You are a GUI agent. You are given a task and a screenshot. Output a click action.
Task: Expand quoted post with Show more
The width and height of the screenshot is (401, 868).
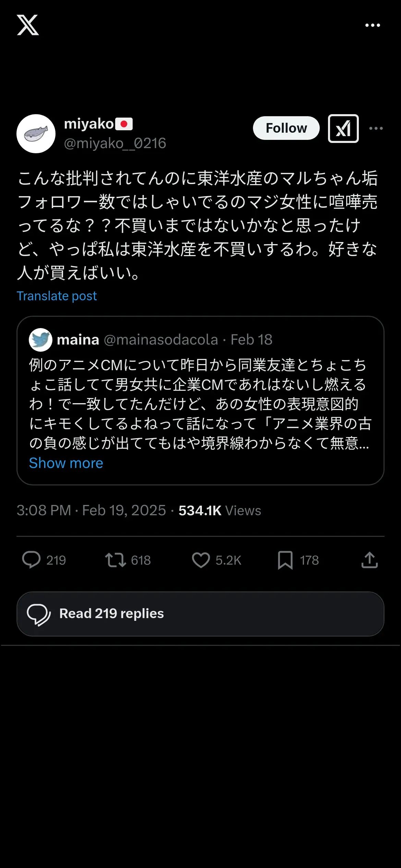tap(66, 463)
